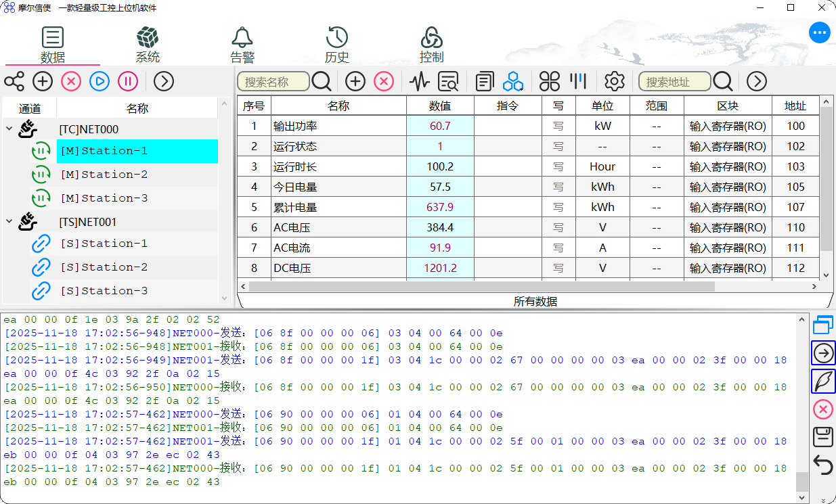836x504 pixels.
Task: Click the four-leaf grid layout icon
Action: (x=550, y=82)
